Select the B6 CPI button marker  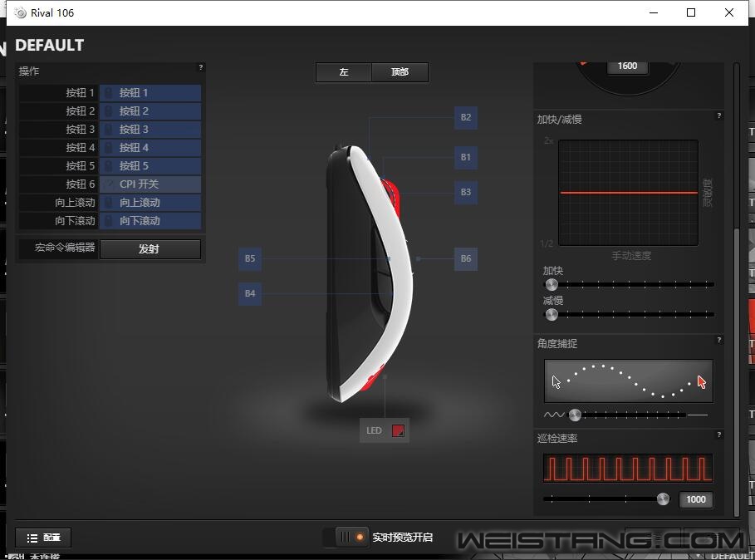[x=465, y=258]
